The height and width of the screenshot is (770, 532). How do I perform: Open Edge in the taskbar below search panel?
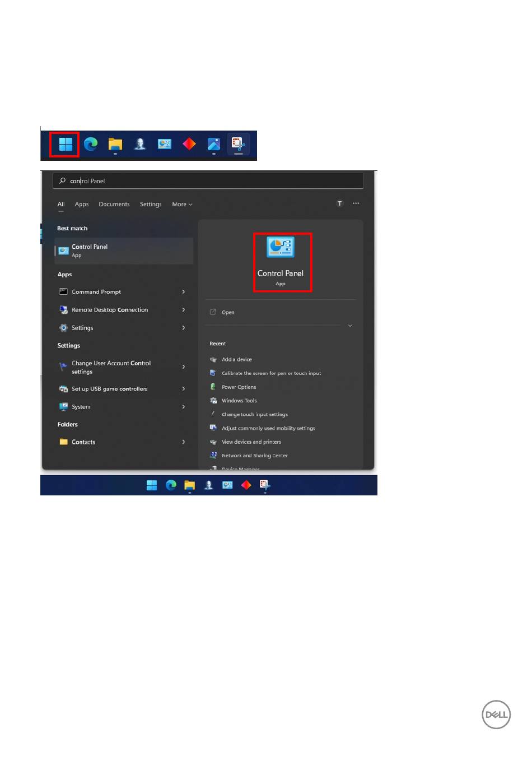[x=171, y=485]
